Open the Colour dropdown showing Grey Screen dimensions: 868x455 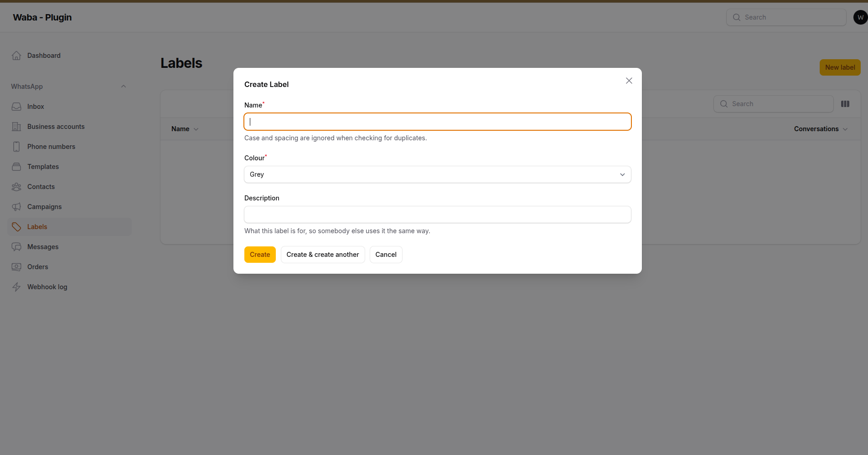click(x=438, y=174)
